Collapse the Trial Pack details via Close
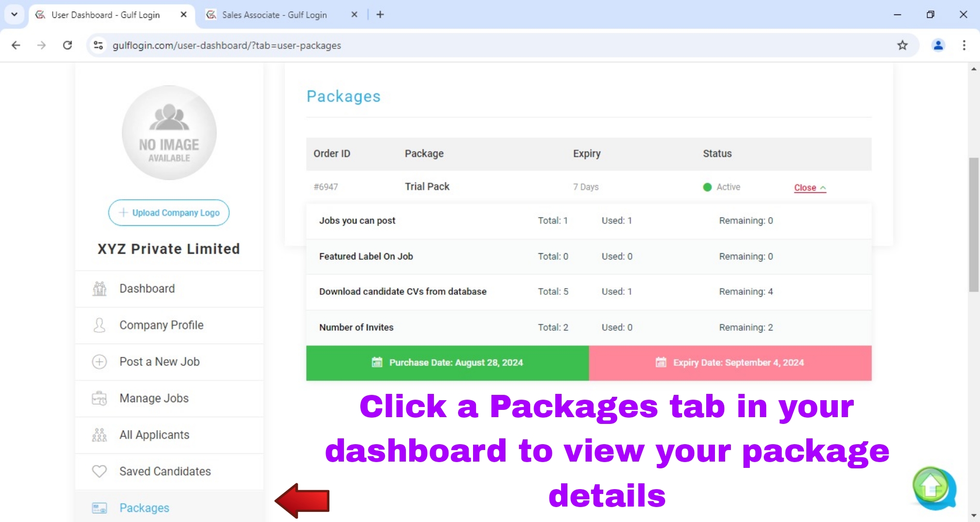The height and width of the screenshot is (522, 980). [x=809, y=188]
